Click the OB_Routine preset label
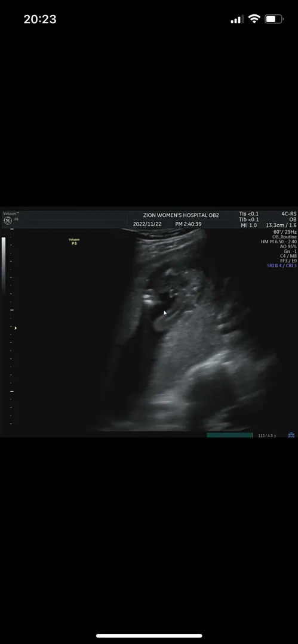Viewport: 298px width, 644px height. coord(284,237)
